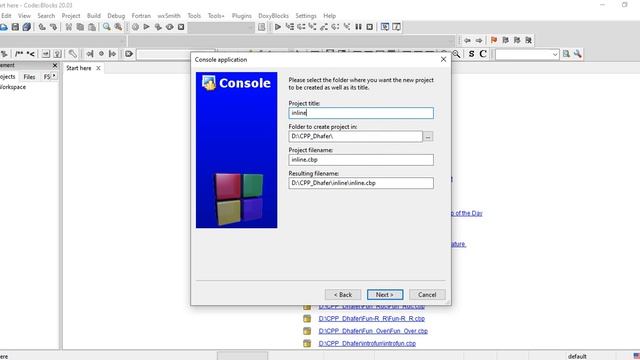The image size is (640, 360).
Task: Close the Start here tab
Action: (98, 68)
